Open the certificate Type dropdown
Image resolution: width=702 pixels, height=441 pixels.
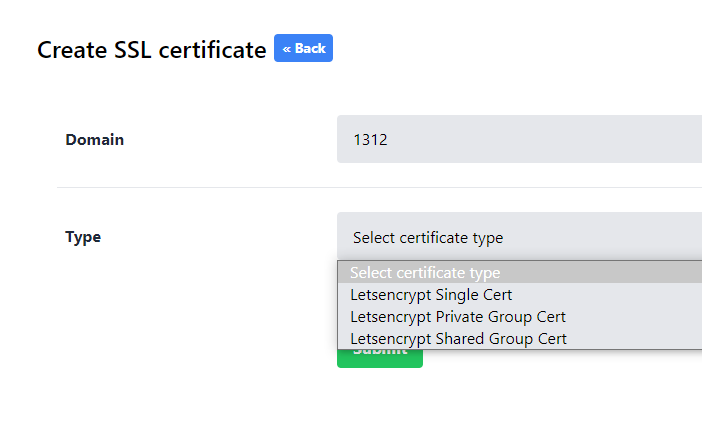[x=518, y=237]
